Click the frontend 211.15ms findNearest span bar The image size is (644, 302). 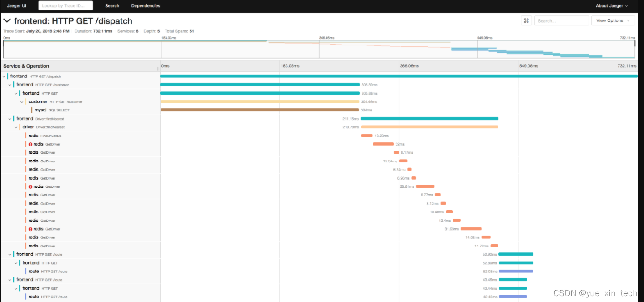tap(429, 119)
